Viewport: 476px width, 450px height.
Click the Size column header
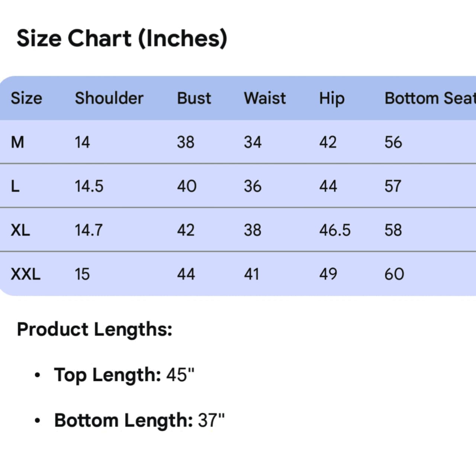tap(26, 98)
